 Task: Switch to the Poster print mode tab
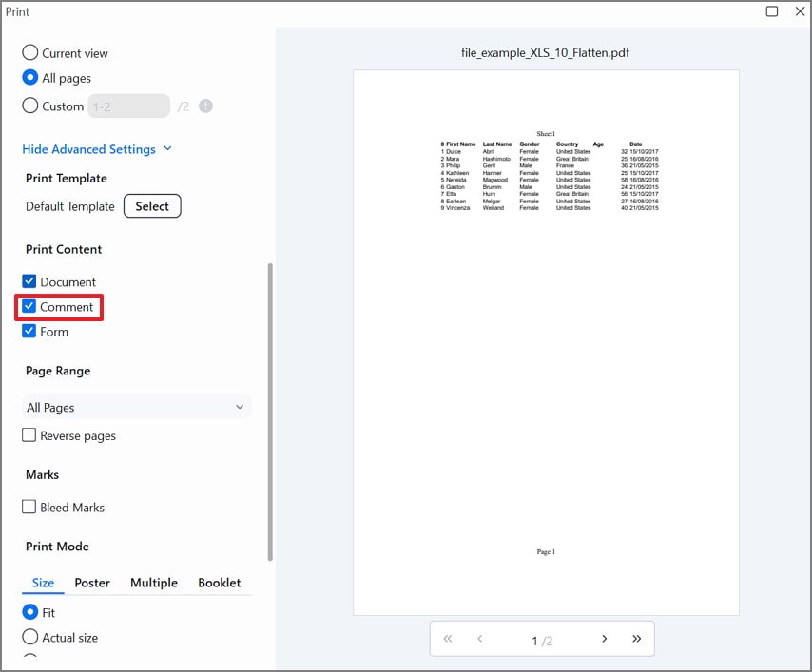pos(92,583)
